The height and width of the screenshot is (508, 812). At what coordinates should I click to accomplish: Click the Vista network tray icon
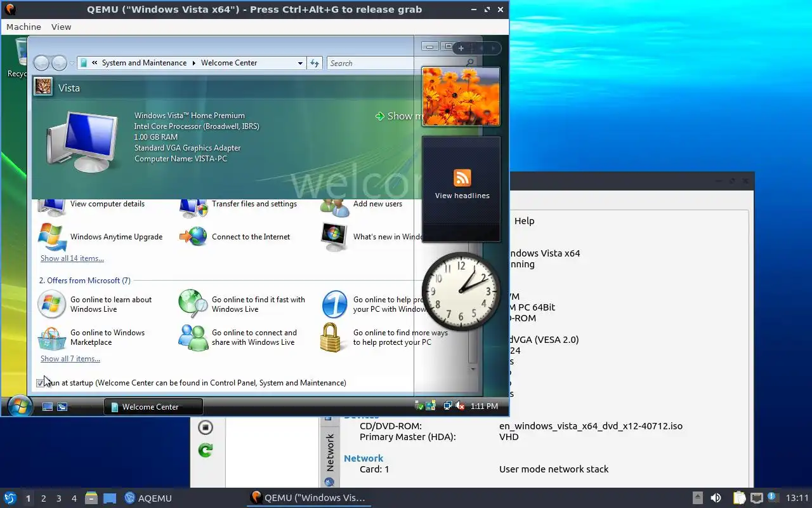pos(448,406)
